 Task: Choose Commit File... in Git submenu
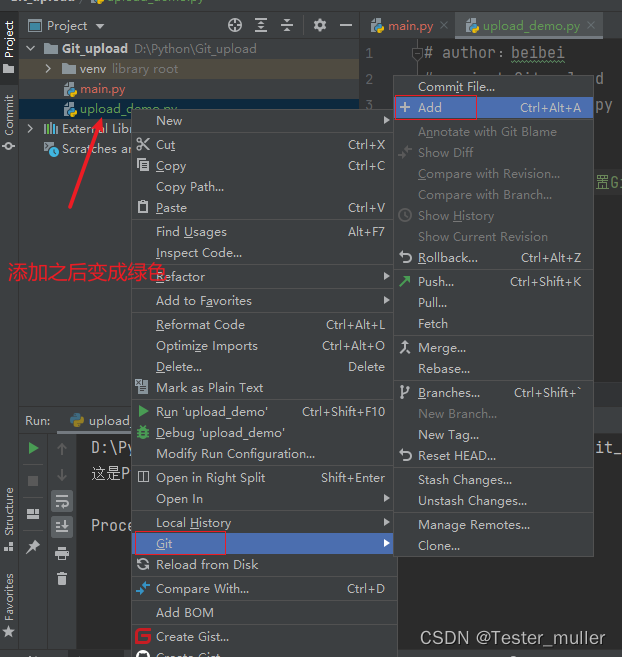click(x=493, y=87)
